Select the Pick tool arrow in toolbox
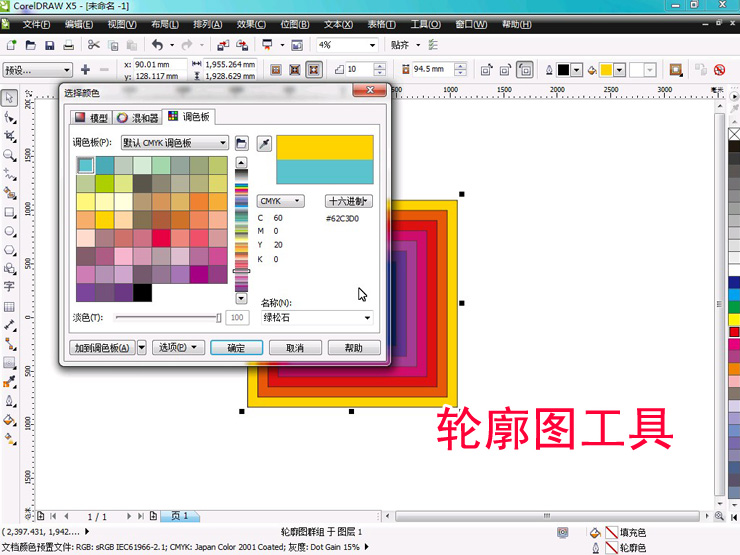 10,98
